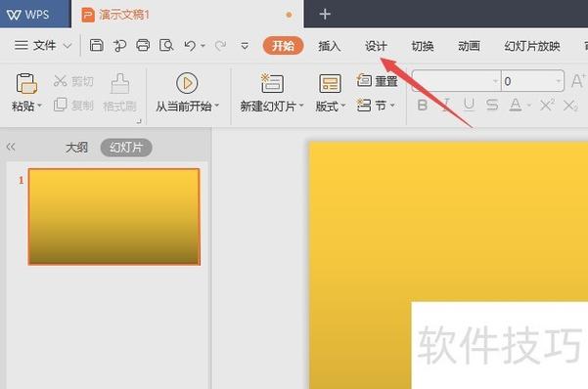The width and height of the screenshot is (588, 389).
Task: Click the 重置 reset button
Action: pos(377,80)
